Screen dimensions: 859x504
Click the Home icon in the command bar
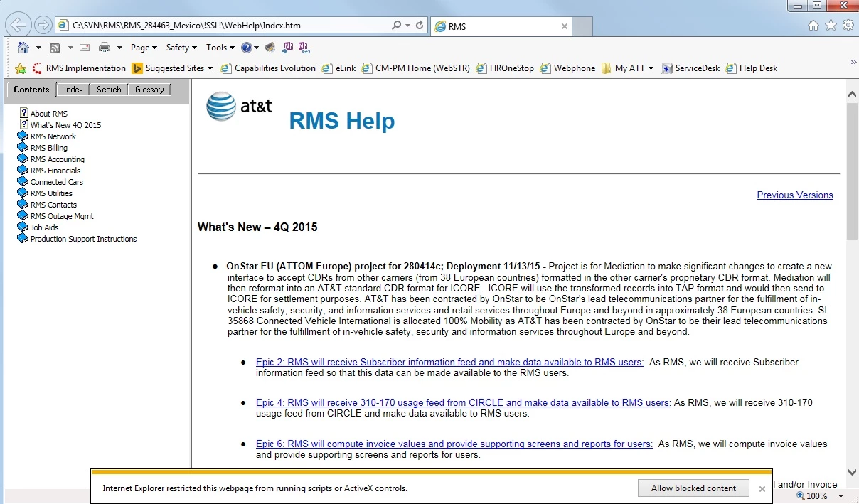(x=23, y=48)
